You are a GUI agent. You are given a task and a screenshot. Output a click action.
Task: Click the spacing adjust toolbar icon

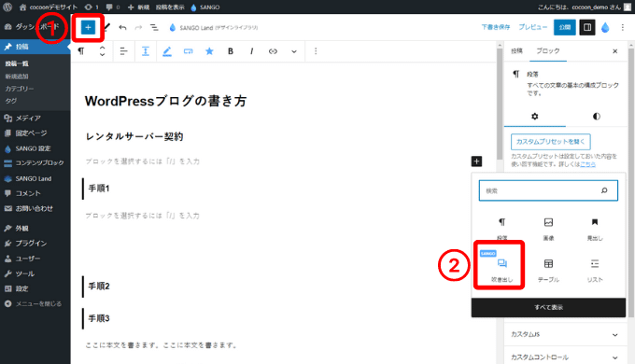click(x=146, y=51)
